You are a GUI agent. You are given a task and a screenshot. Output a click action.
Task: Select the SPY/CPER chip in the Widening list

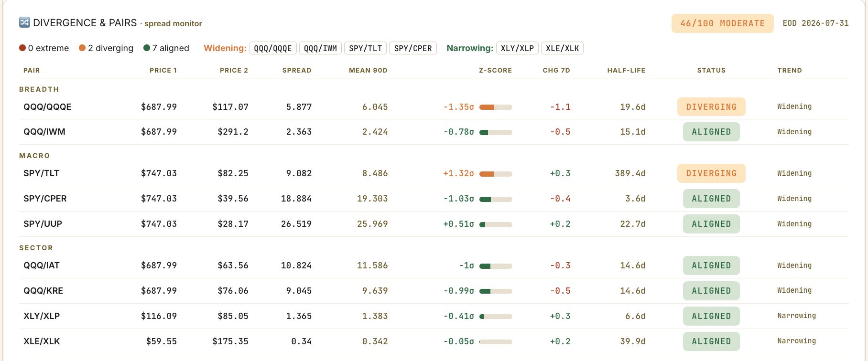pos(413,48)
